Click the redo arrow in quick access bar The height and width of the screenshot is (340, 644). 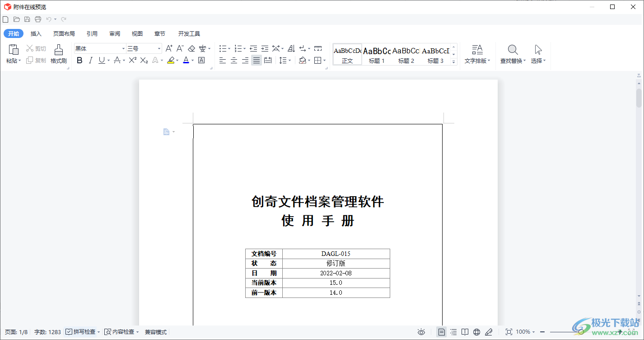click(64, 19)
